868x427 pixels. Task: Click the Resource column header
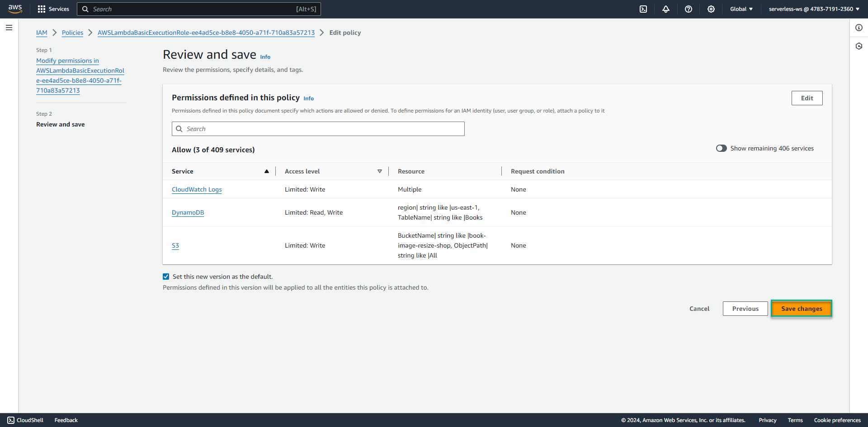point(411,171)
